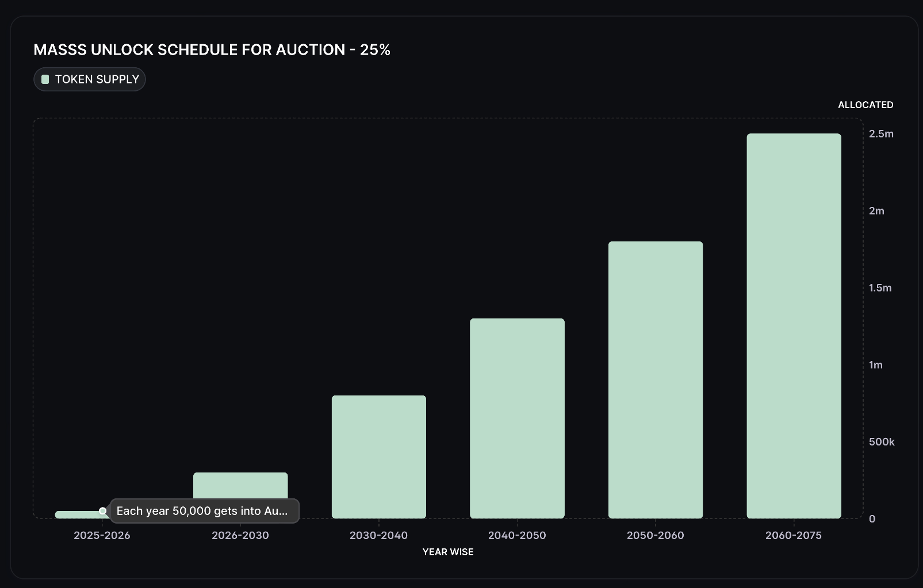
Task: Click the 'Each year 50,000' tooltip
Action: (204, 511)
